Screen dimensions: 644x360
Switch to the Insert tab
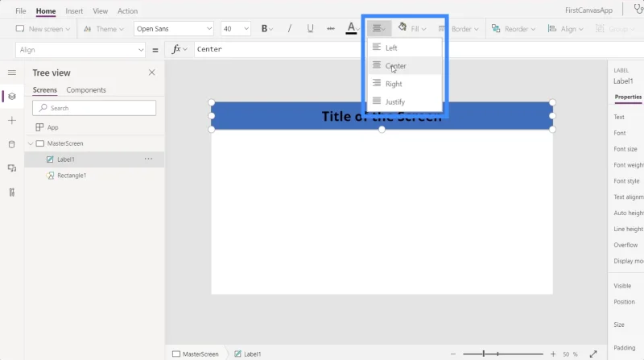click(74, 11)
